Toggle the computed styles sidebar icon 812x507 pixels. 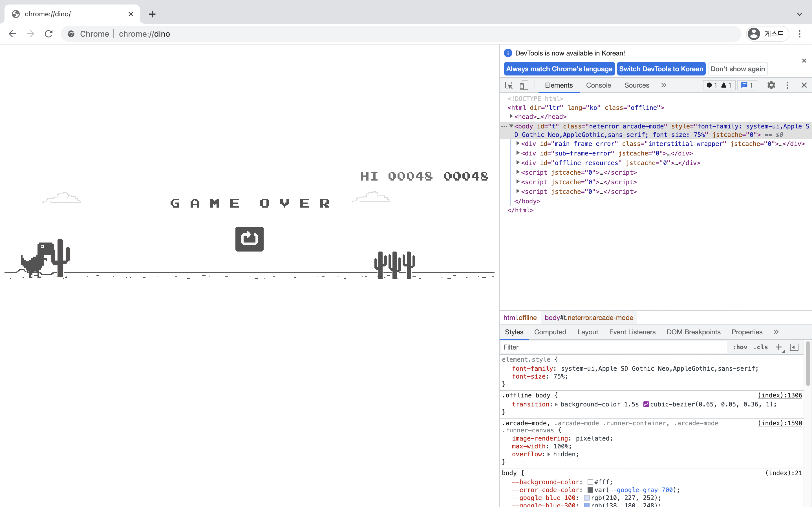(794, 347)
